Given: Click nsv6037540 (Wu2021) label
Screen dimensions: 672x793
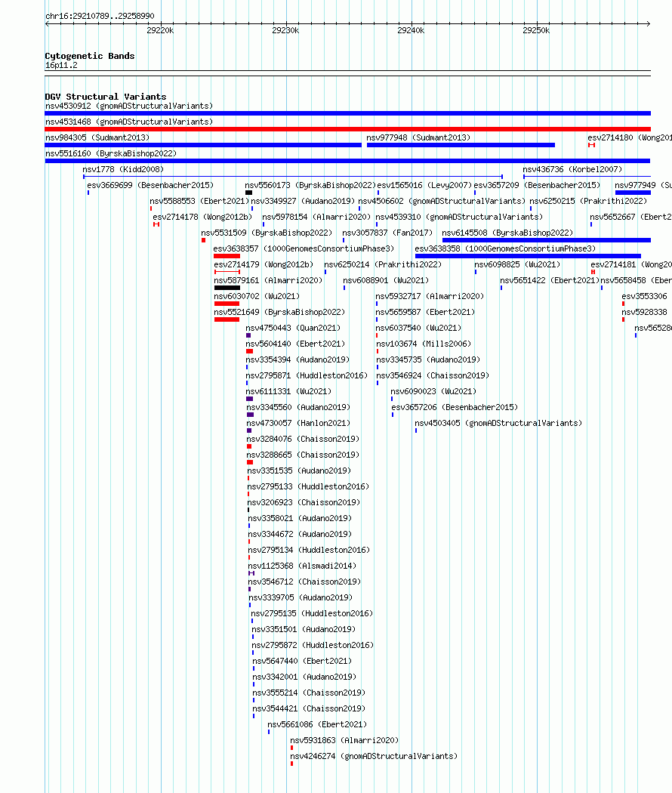Looking at the screenshot, I should pos(418,328).
